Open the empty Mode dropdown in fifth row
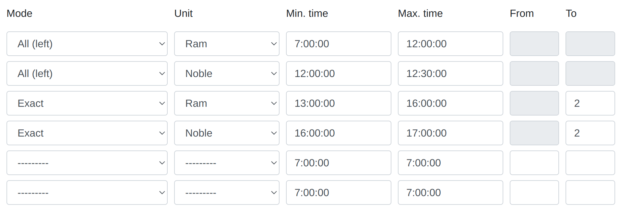644x210 pixels. click(87, 163)
